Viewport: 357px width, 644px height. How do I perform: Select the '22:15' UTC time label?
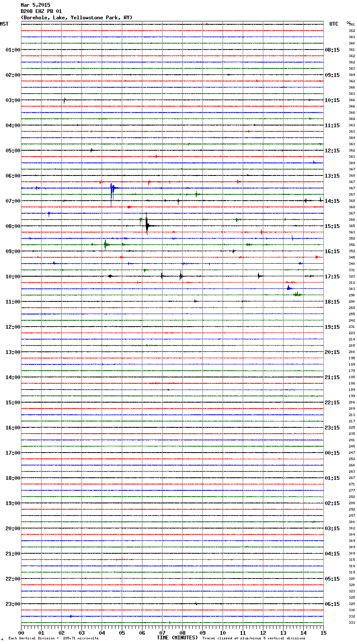332,403
